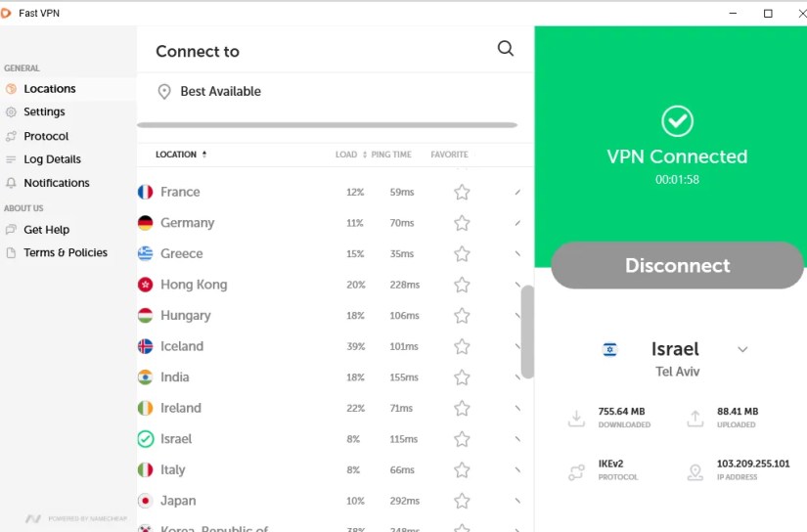The image size is (807, 532).
Task: Sort by the PING TIME column header
Action: tap(390, 155)
